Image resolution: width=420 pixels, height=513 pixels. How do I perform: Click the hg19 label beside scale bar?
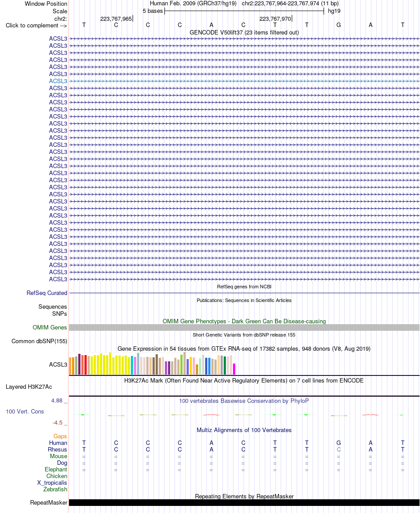pos(334,11)
